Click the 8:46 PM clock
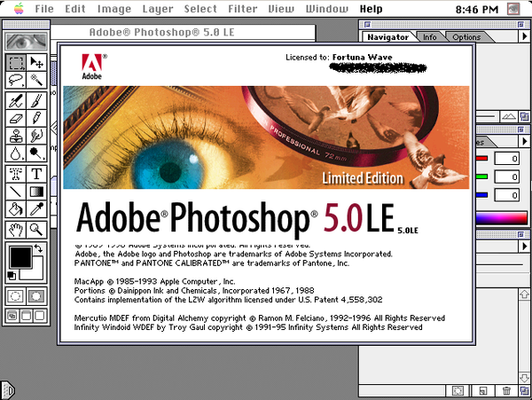532x400 pixels. 477,10
